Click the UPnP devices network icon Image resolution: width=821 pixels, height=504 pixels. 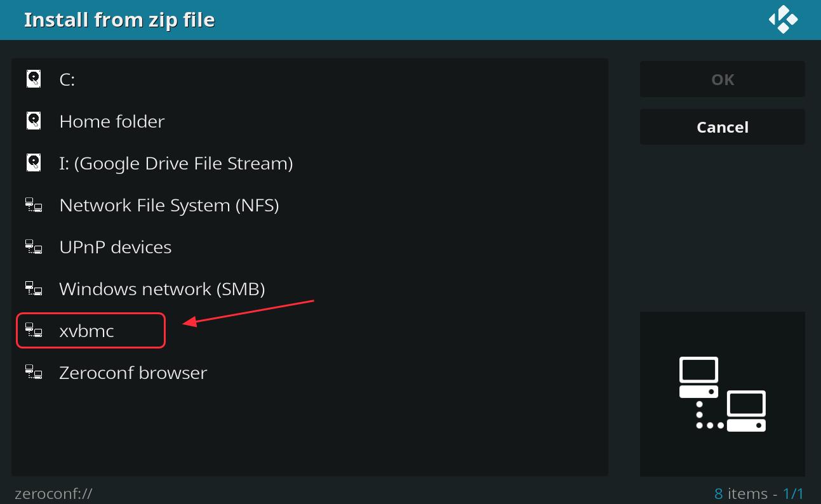(x=34, y=246)
